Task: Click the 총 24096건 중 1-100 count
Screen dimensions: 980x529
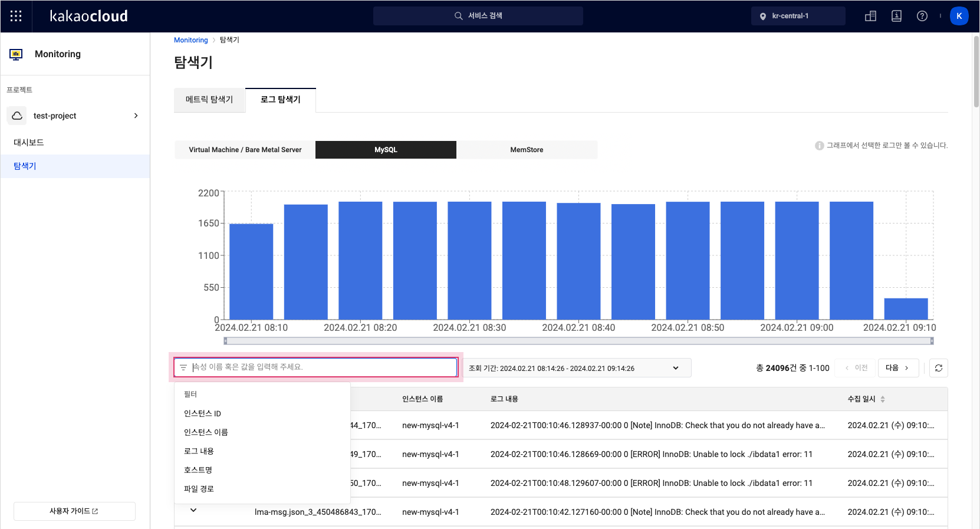Action: 792,368
